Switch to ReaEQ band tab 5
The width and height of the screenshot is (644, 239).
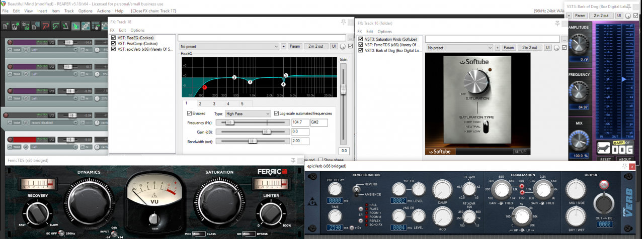242,103
